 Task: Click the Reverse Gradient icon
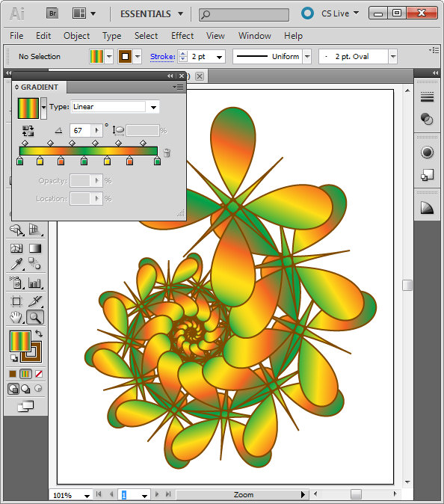coord(28,131)
